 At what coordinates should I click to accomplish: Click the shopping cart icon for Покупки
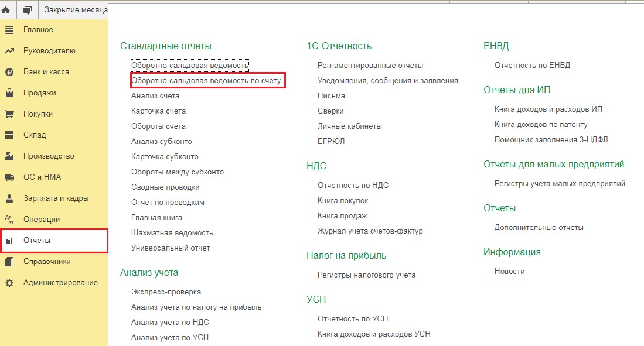click(x=9, y=114)
